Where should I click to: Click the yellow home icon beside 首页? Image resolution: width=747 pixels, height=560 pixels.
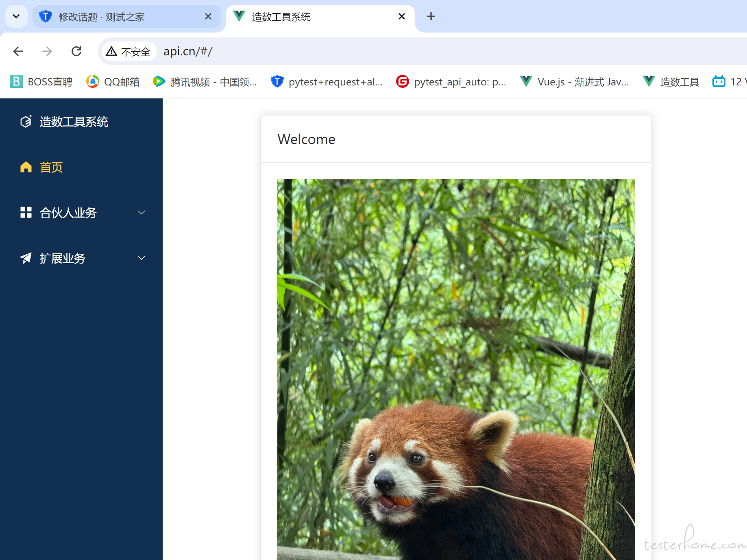tap(26, 167)
